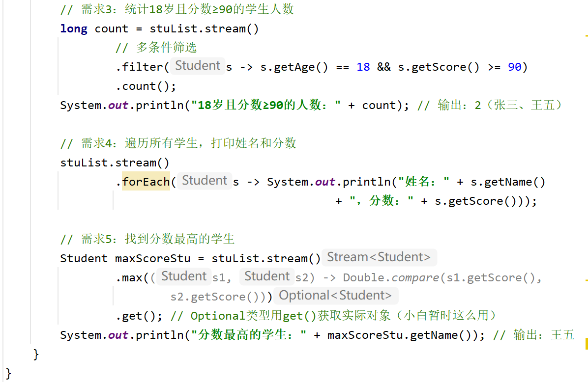
Task: Click the number 18 in the filter condition
Action: (363, 67)
